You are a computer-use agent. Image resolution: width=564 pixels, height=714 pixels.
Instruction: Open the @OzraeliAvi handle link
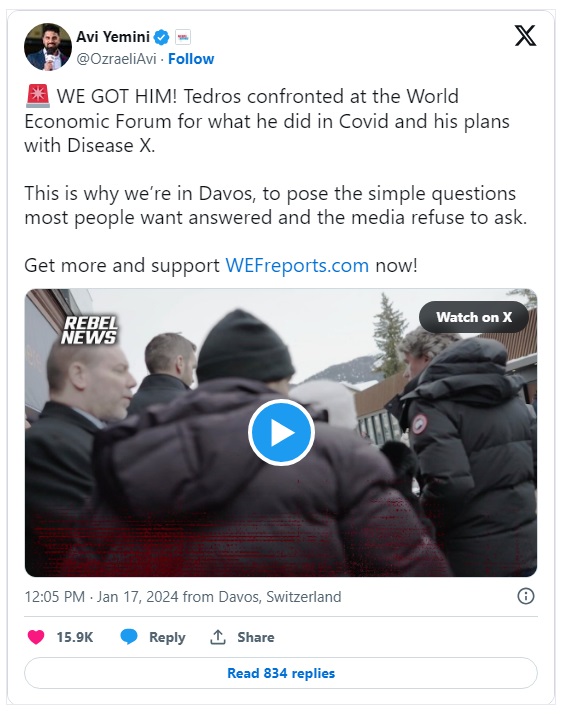(x=116, y=59)
